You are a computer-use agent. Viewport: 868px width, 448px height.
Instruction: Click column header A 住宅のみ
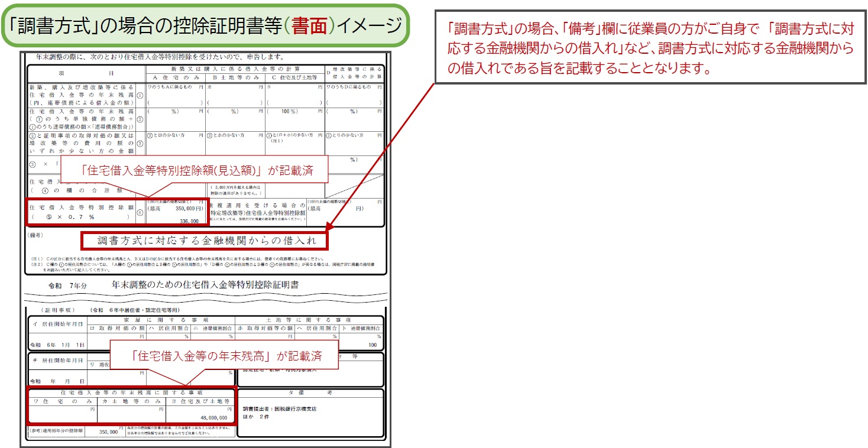click(176, 77)
